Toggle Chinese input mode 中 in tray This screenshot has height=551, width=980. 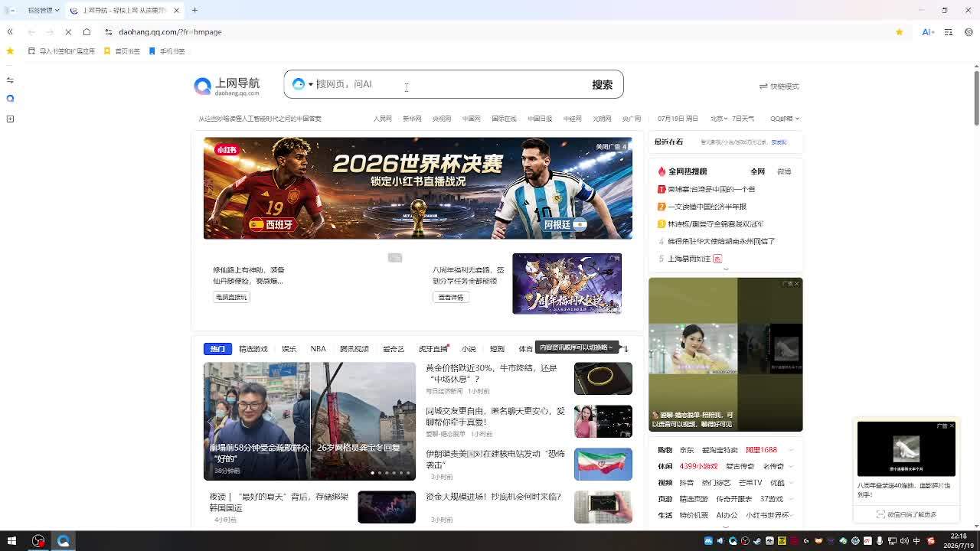tap(916, 541)
